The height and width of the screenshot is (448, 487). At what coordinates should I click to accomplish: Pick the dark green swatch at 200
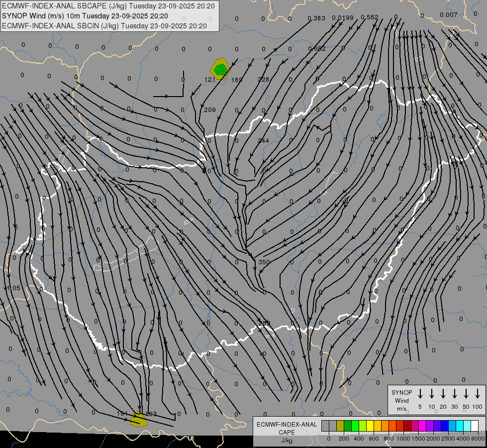point(348,426)
